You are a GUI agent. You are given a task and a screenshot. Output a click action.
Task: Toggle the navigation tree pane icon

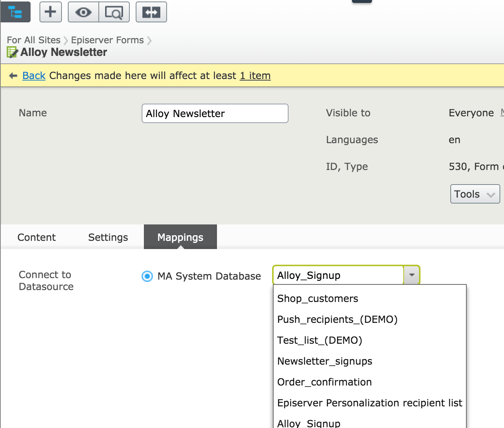(x=16, y=12)
